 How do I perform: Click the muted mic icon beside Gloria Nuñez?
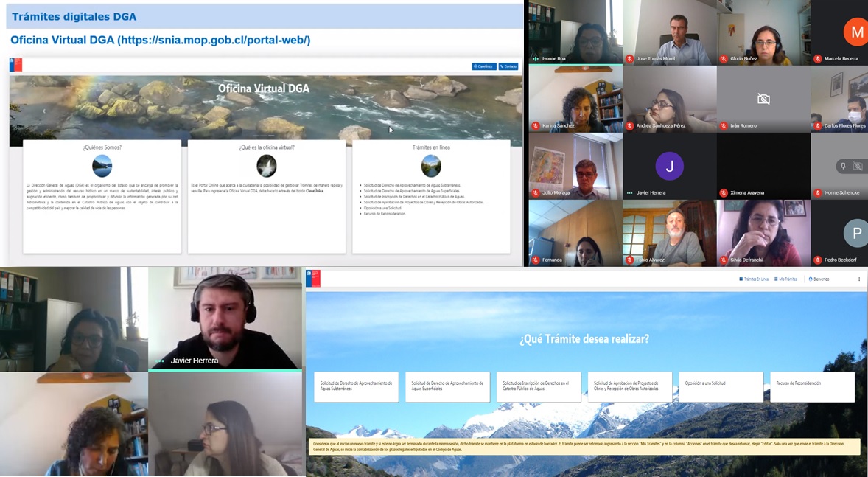[x=724, y=59]
